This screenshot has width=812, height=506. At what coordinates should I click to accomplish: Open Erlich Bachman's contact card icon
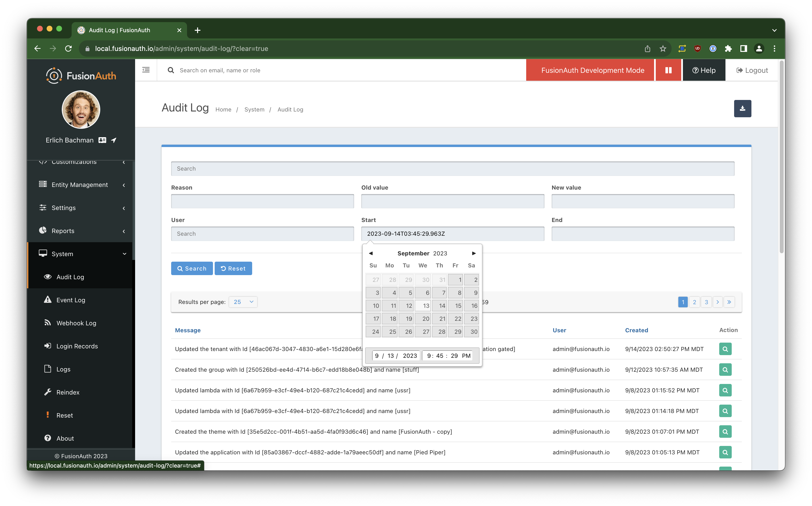point(102,140)
